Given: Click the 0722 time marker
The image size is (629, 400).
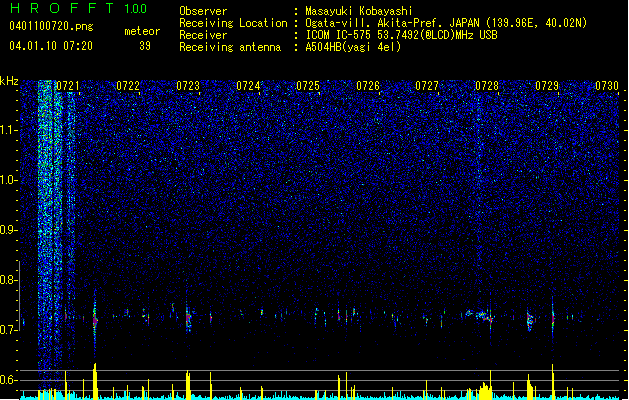Looking at the screenshot, I should (128, 86).
